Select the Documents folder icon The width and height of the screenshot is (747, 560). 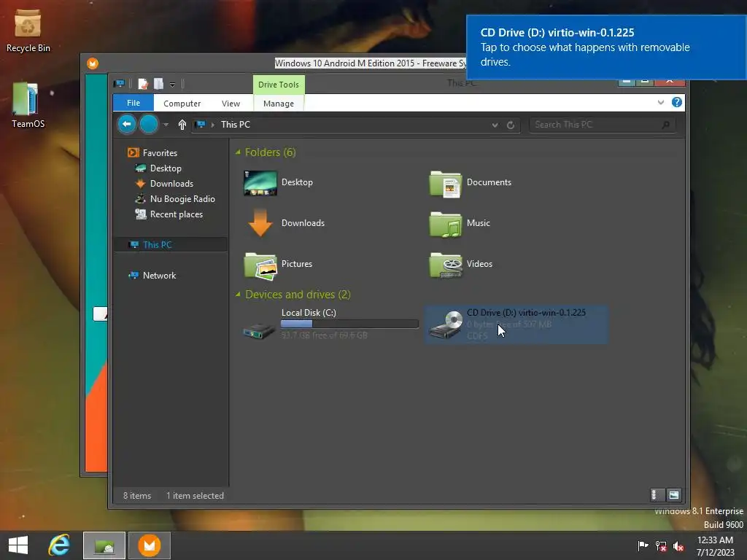coord(446,183)
